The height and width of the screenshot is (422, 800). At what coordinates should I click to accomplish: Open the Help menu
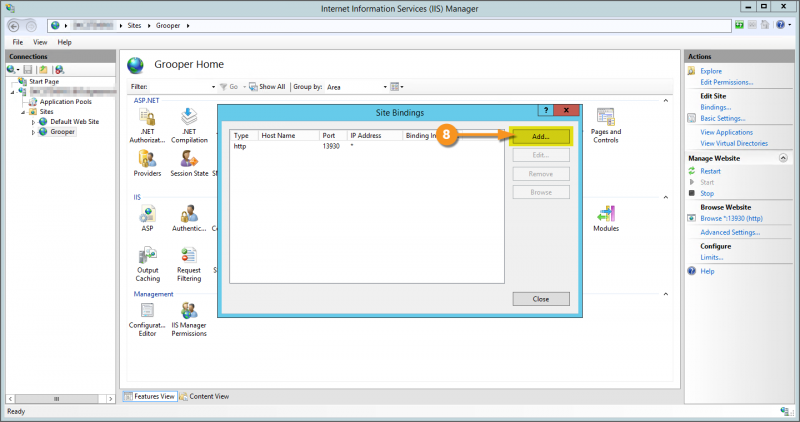click(x=64, y=42)
